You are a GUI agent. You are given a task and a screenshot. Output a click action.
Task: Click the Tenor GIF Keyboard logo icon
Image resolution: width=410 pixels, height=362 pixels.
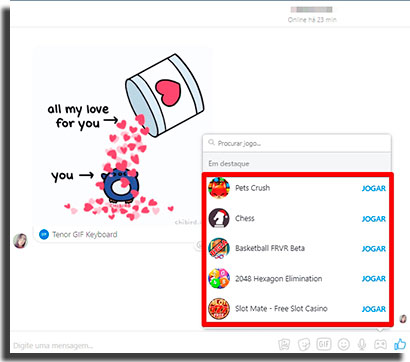(44, 234)
